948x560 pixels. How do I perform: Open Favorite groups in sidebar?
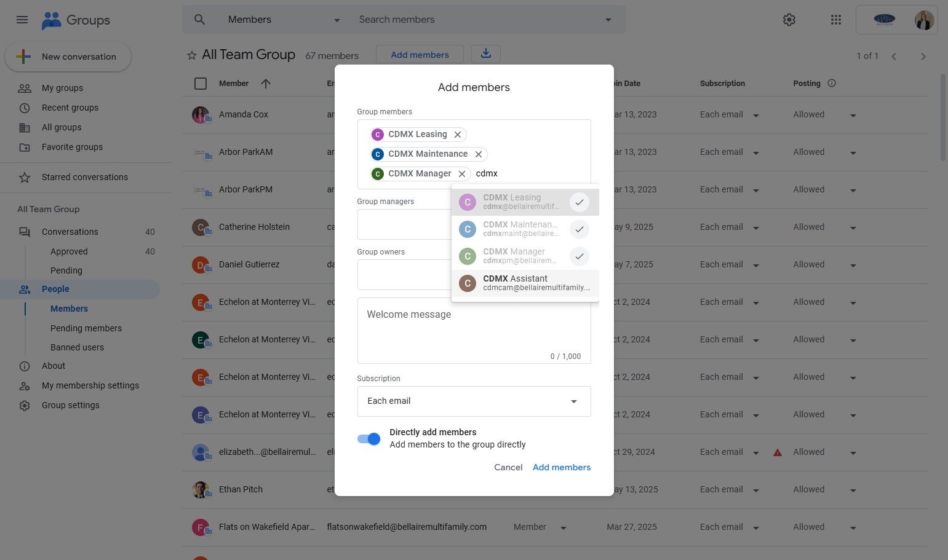pos(72,147)
